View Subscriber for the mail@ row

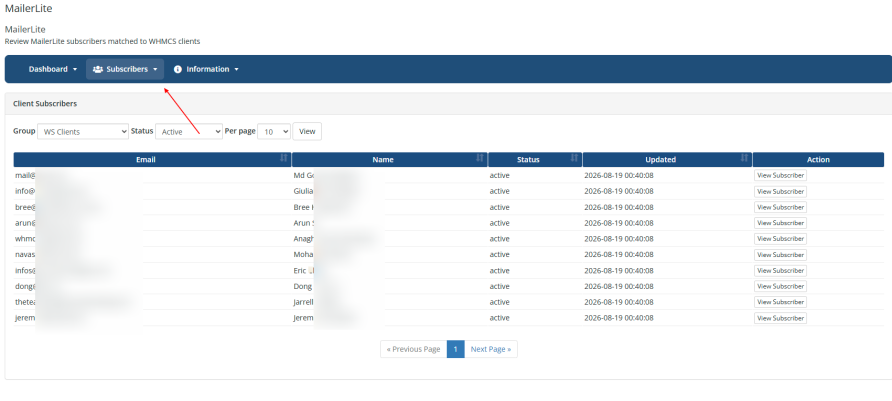click(x=780, y=175)
